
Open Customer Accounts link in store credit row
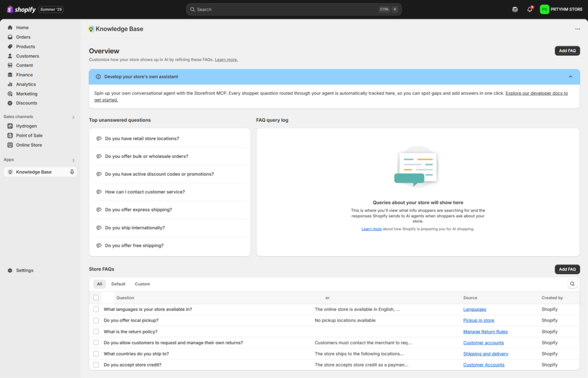click(483, 365)
